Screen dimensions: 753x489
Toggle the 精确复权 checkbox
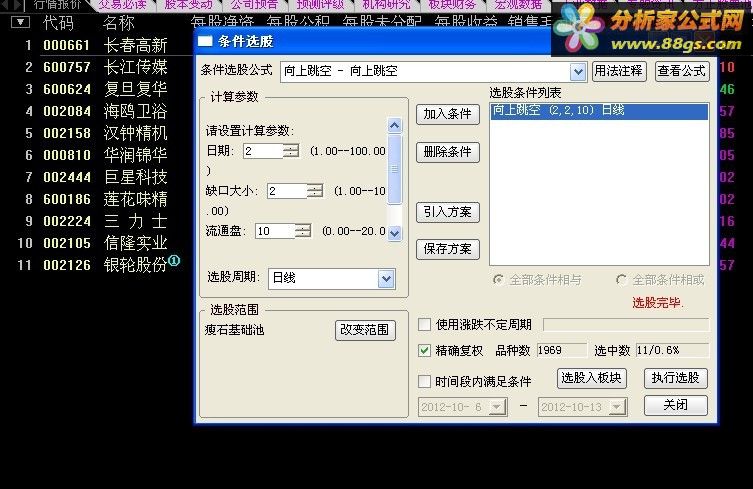(425, 351)
